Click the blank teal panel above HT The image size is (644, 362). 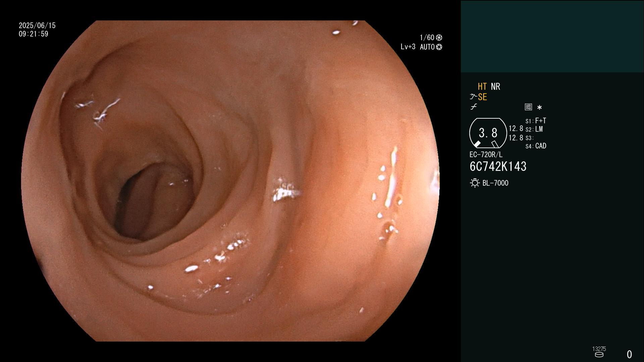click(552, 36)
